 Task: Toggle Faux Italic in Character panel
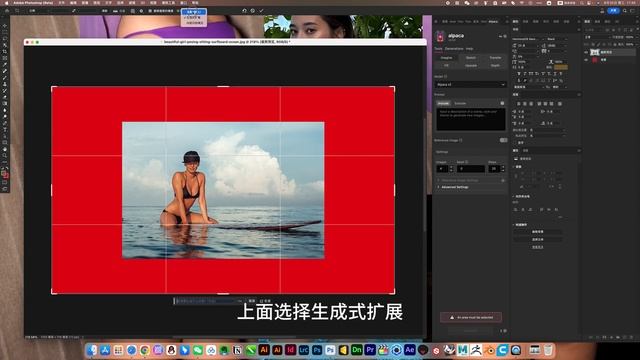[525, 74]
